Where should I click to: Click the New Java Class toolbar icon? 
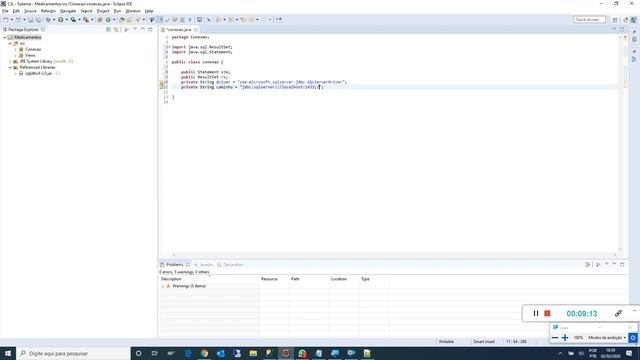pos(108,20)
